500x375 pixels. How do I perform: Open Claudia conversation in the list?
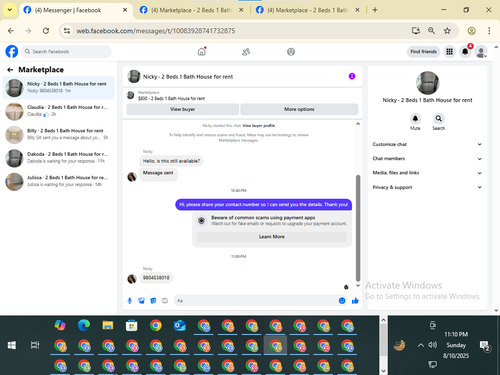58,111
